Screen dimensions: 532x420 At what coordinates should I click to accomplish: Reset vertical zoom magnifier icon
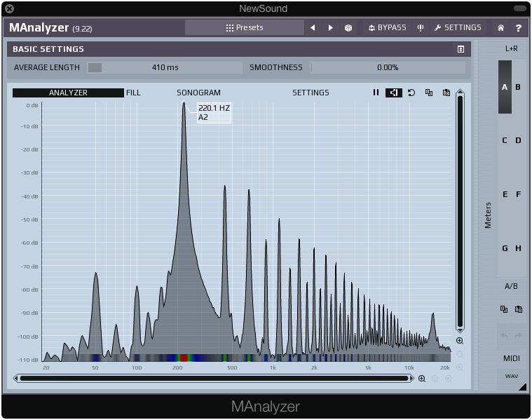click(460, 367)
